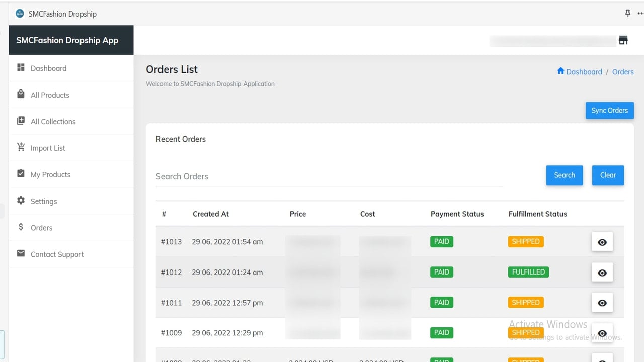The height and width of the screenshot is (362, 644).
Task: View order #1012 with eye button
Action: [602, 273]
